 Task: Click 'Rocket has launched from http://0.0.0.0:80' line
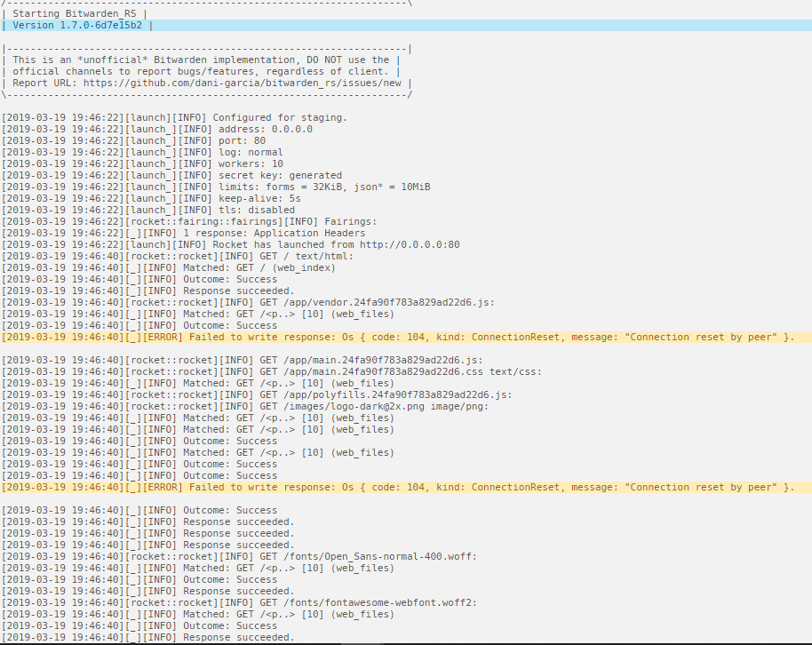click(230, 244)
